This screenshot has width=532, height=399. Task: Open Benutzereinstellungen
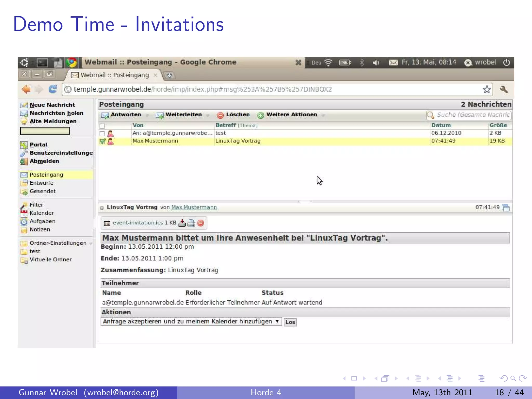point(61,153)
